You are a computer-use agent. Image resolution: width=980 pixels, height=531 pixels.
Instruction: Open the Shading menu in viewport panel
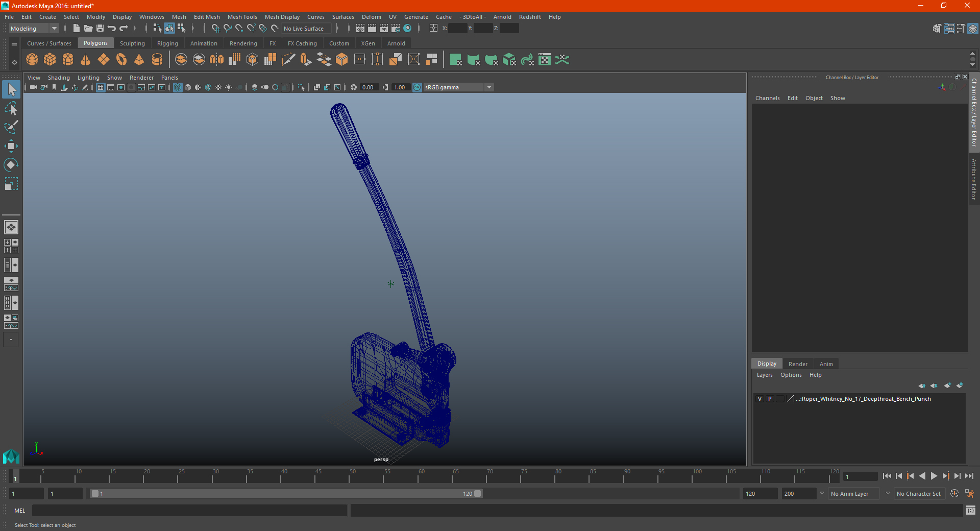tap(59, 78)
